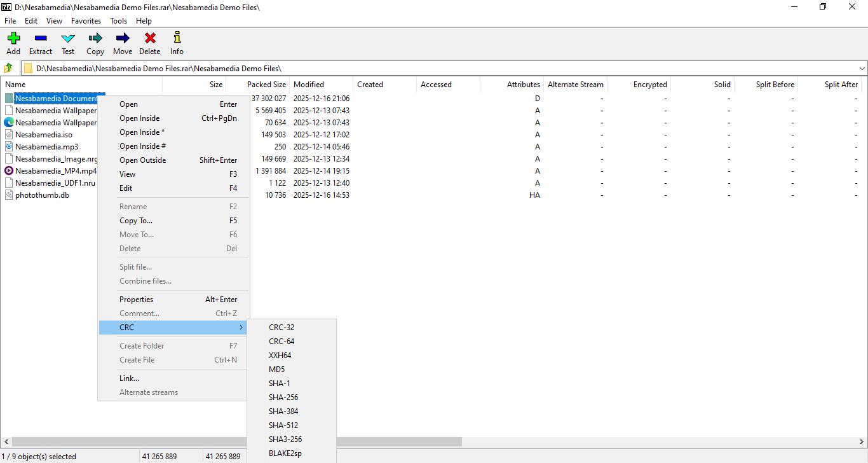Screen dimensions: 868x463
Task: Sort by the Modified column header
Action: 309,85
